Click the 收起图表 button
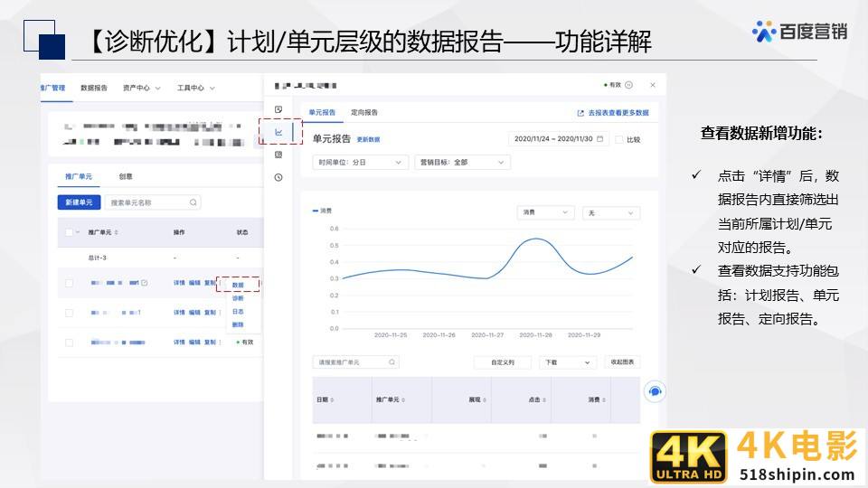Viewport: 868px width, 488px height. pos(622,361)
